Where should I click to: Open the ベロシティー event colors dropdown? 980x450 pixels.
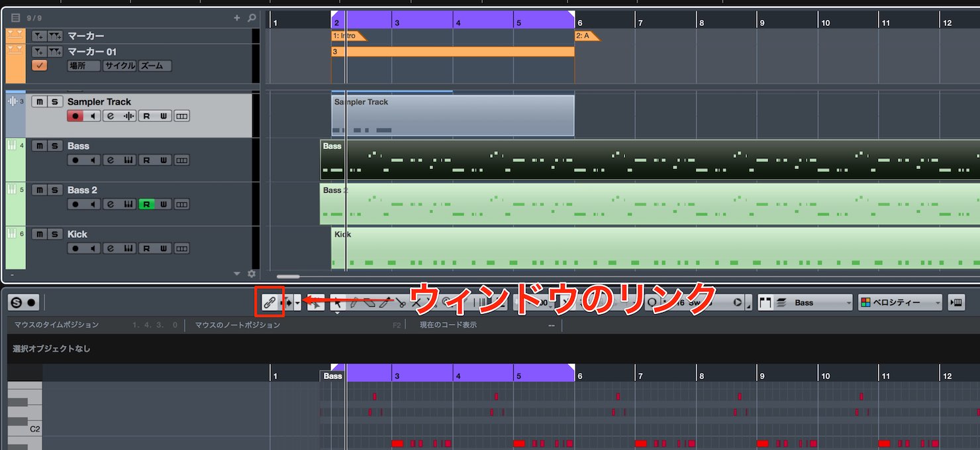tap(900, 303)
